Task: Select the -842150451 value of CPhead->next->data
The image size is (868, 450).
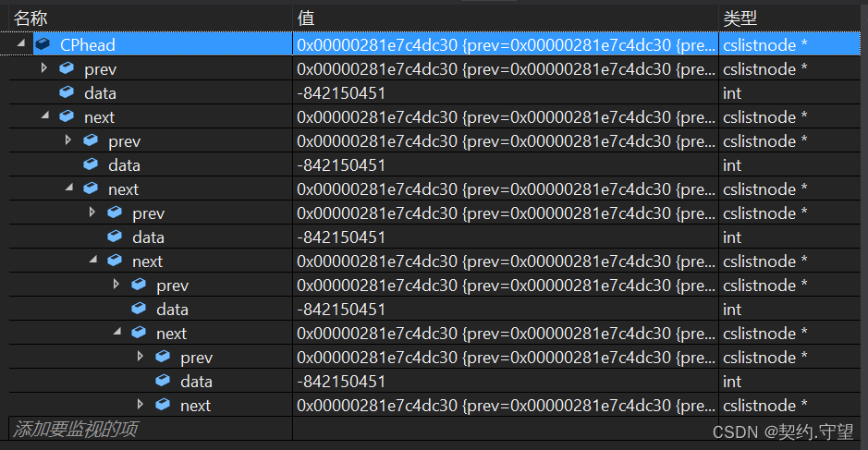Action: (x=341, y=165)
